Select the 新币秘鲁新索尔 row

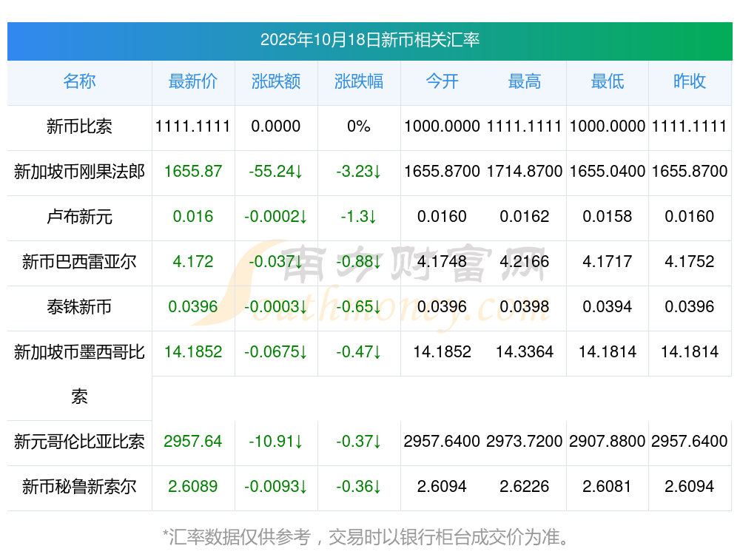(79, 487)
